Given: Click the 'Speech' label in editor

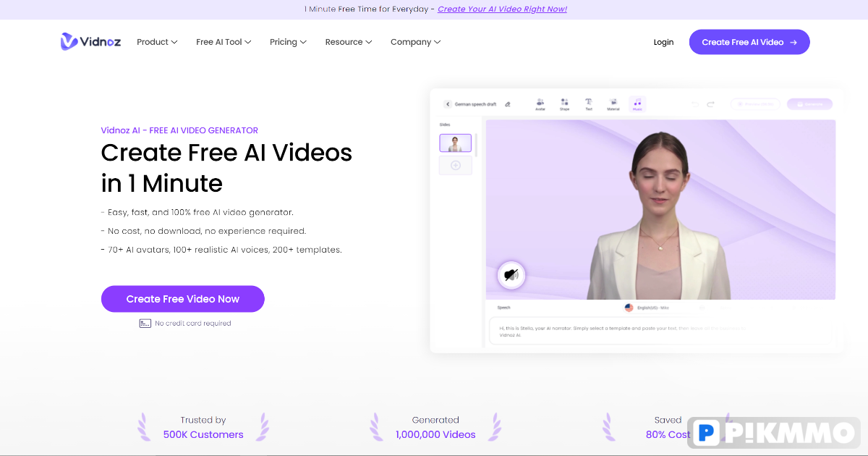Looking at the screenshot, I should (x=503, y=308).
